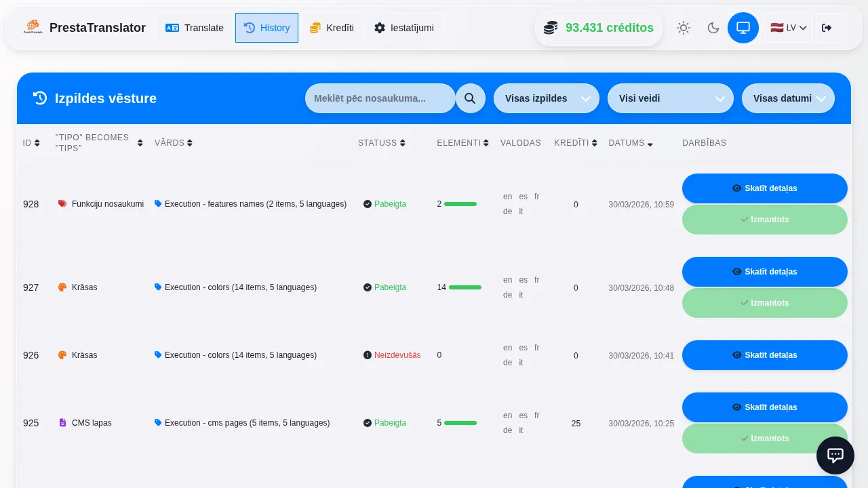Click the history clock icon in panel title
The height and width of the screenshot is (488, 868).
pyautogui.click(x=40, y=98)
